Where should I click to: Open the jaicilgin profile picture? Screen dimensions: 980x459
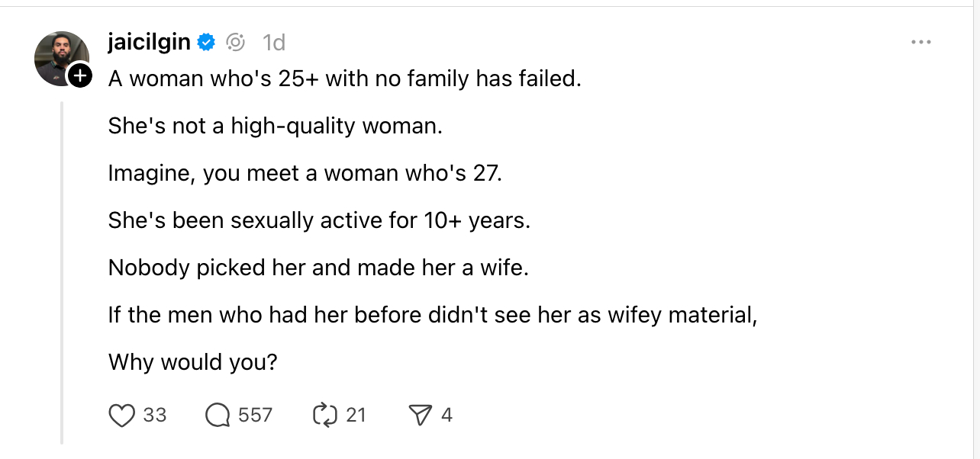coord(60,57)
